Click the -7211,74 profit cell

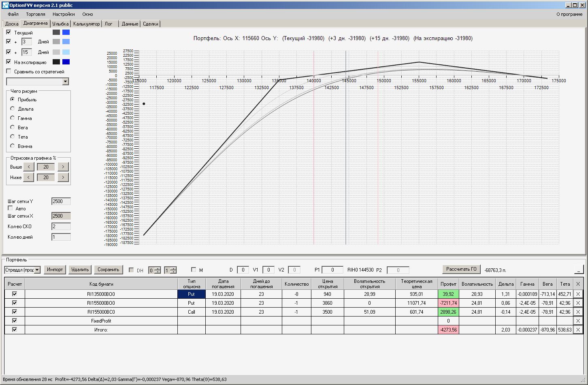[x=448, y=303]
